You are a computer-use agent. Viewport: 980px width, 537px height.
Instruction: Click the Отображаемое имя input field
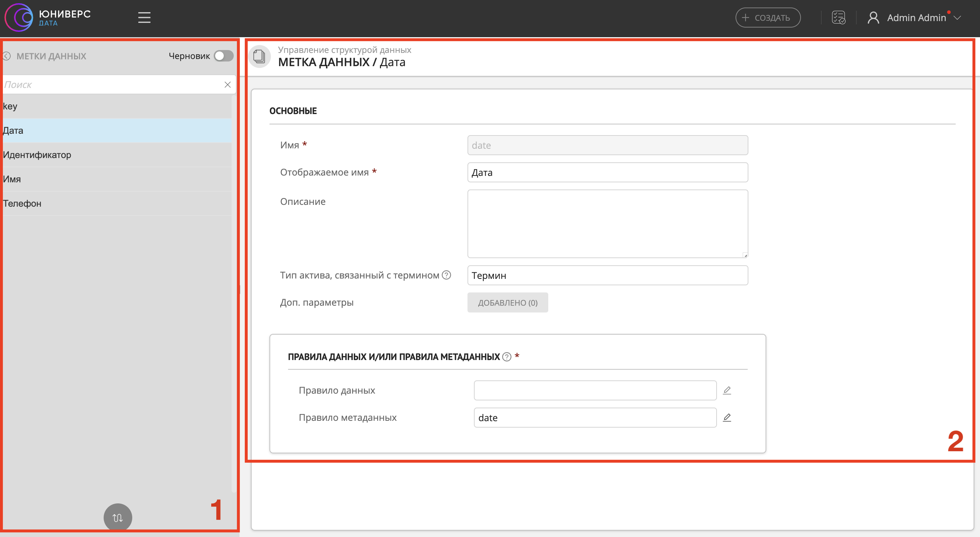tap(607, 172)
